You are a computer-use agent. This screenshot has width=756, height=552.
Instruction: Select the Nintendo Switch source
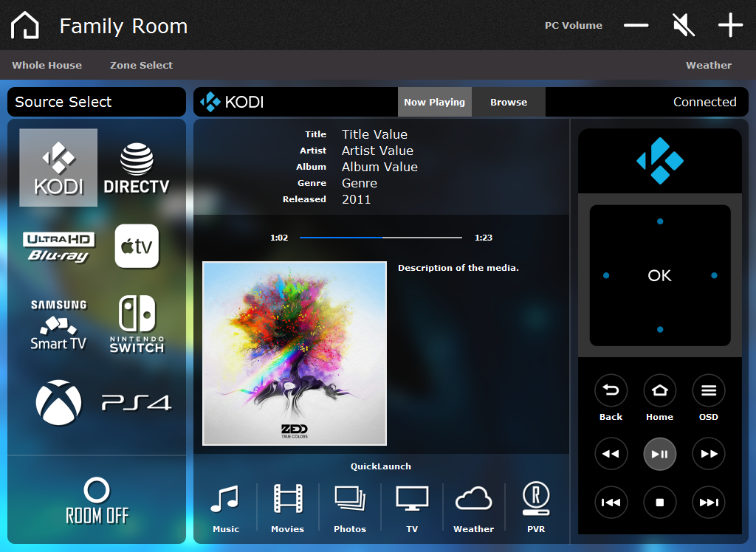point(137,325)
